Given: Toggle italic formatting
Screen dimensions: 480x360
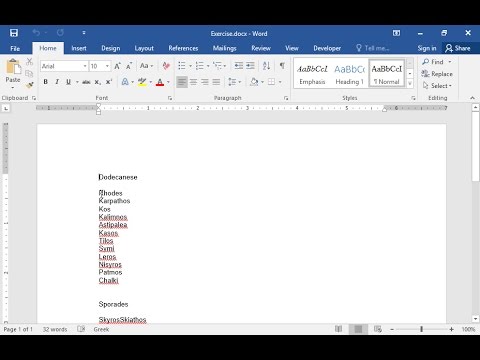Looking at the screenshot, I should point(57,82).
